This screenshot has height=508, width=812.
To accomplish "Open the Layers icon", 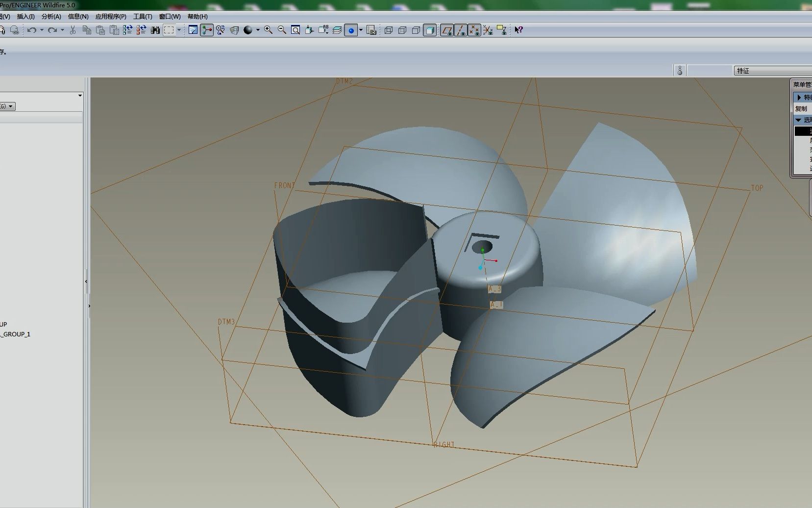I will tap(337, 30).
